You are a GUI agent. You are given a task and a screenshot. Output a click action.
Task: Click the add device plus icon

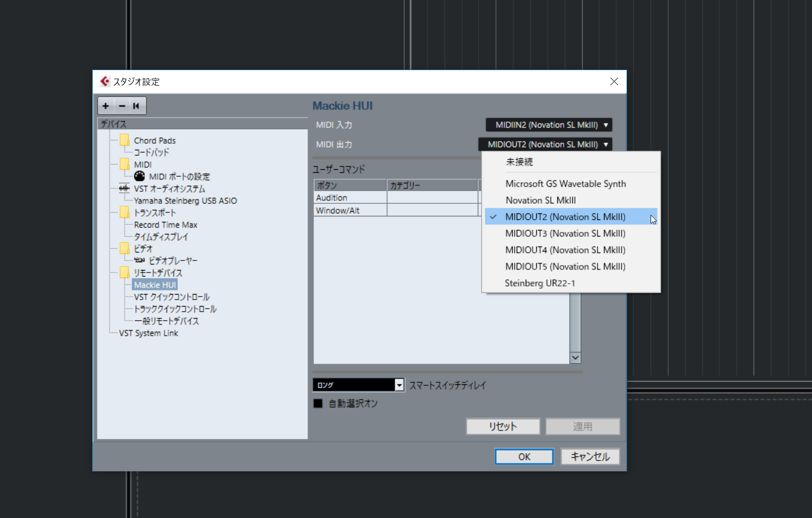106,106
